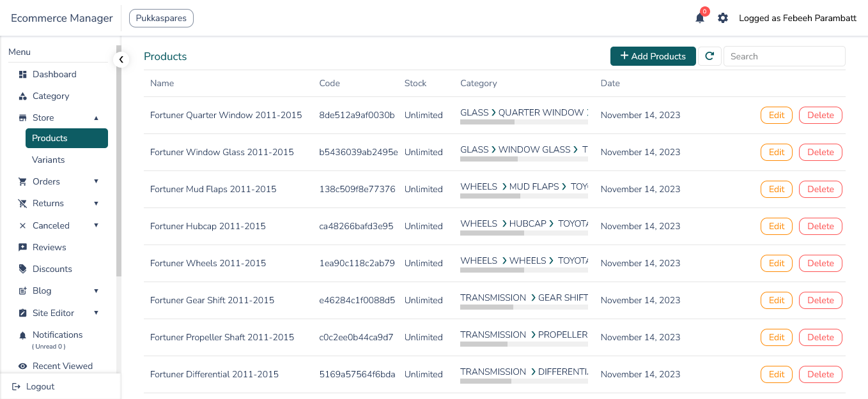The image size is (868, 399).
Task: Delete Fortuner Mud Flaps 2011-2015
Action: 820,190
